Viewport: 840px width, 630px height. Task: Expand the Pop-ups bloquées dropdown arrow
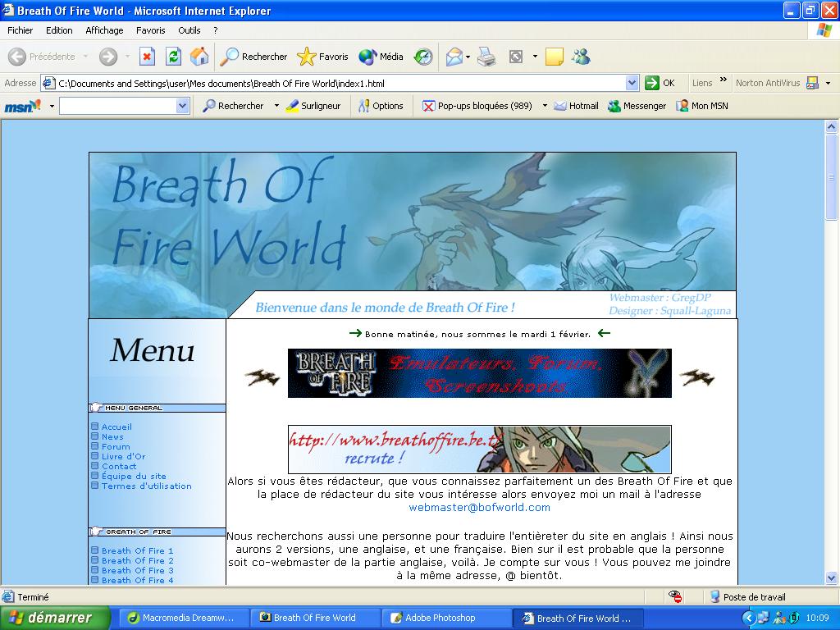tap(545, 106)
